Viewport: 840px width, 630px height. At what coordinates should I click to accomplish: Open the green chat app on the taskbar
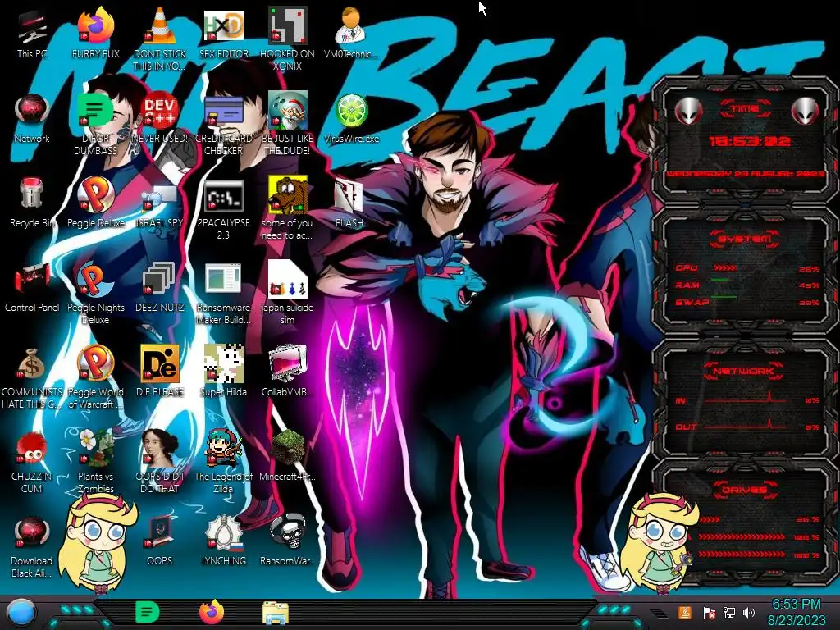(x=147, y=612)
